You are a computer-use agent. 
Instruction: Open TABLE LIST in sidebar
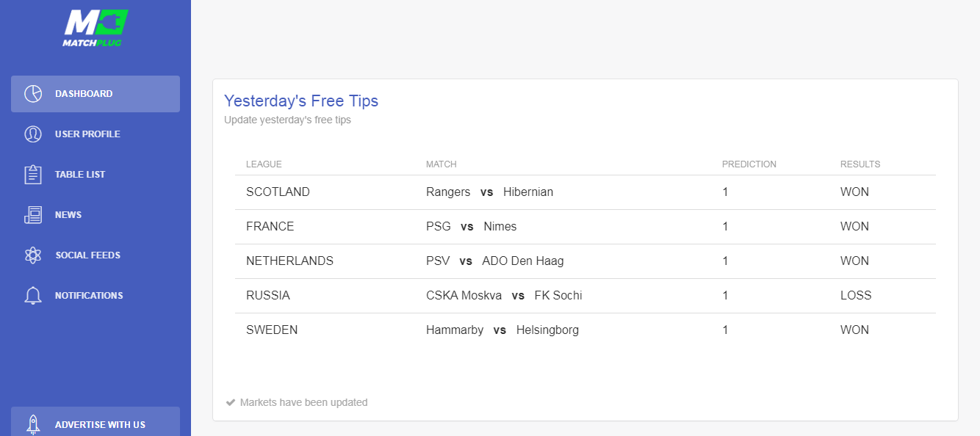[96, 175]
